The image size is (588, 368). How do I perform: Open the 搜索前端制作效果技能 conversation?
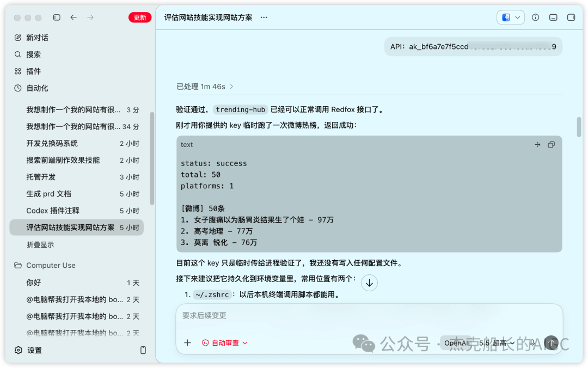click(x=77, y=160)
